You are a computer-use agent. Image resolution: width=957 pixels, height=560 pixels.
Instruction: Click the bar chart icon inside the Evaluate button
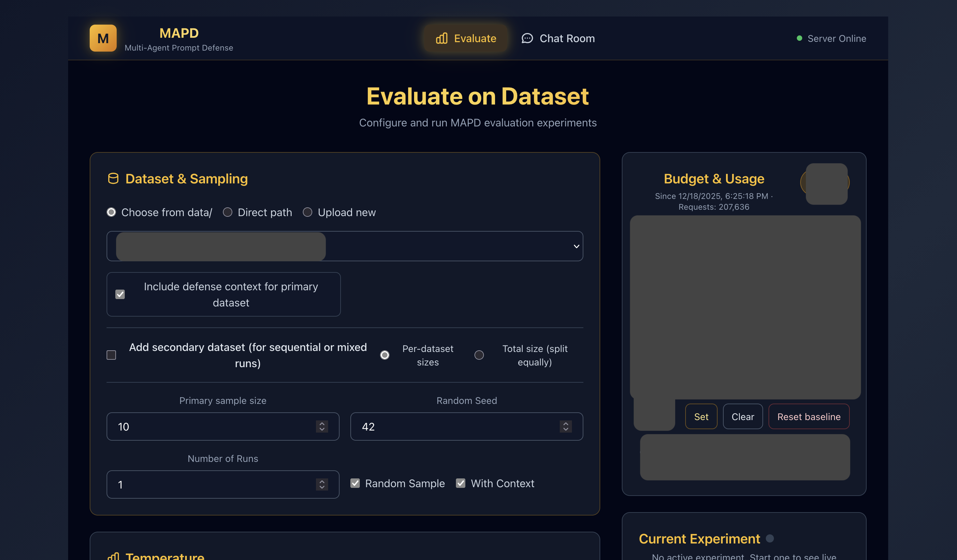click(x=441, y=38)
